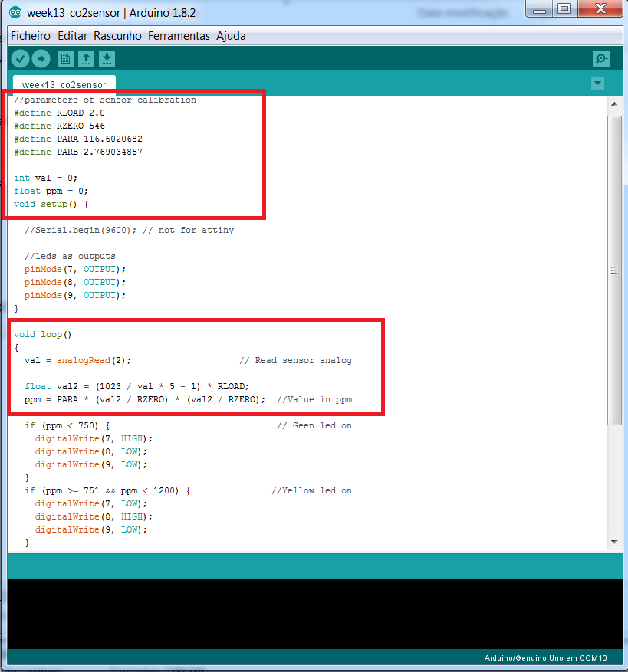628x672 pixels.
Task: Click the line '#define PARB 2.769034857'
Action: pyautogui.click(x=78, y=152)
